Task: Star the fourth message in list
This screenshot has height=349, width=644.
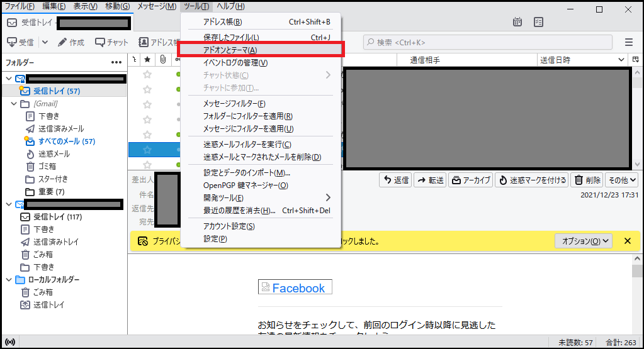Action: pyautogui.click(x=147, y=119)
